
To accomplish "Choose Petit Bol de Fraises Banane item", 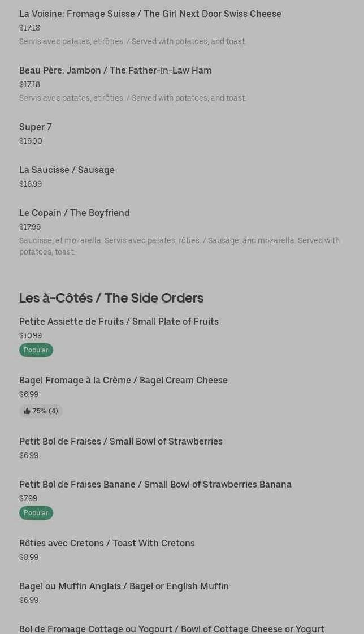I will 155,484.
